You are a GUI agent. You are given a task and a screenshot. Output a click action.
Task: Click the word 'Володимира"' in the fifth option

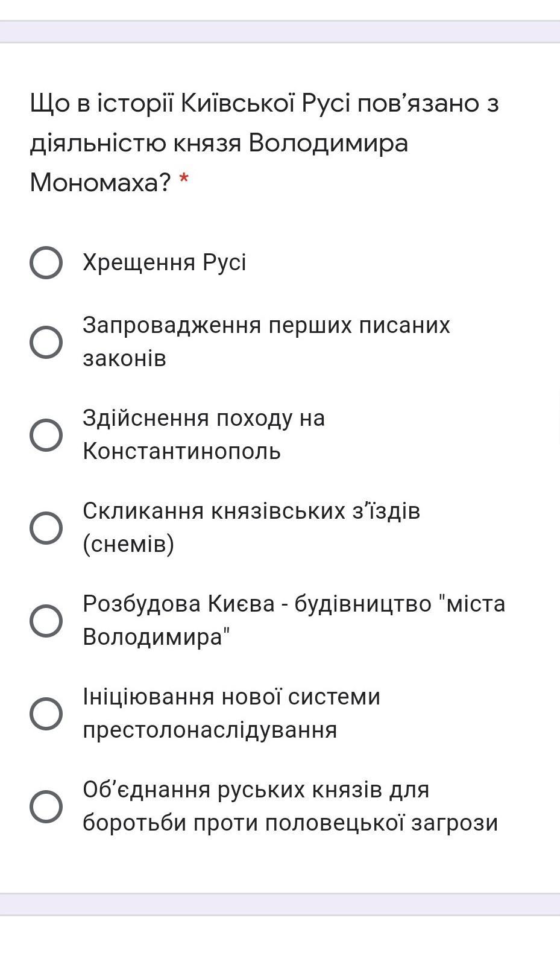(157, 637)
